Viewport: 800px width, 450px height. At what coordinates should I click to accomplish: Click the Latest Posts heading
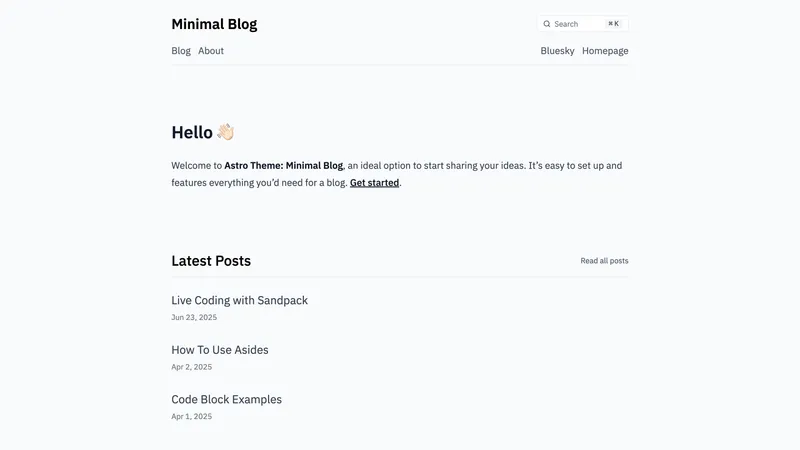point(211,261)
